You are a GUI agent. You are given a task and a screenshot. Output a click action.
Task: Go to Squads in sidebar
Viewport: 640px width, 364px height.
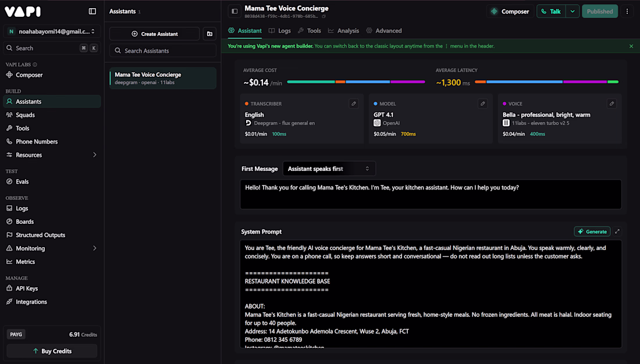51,115
